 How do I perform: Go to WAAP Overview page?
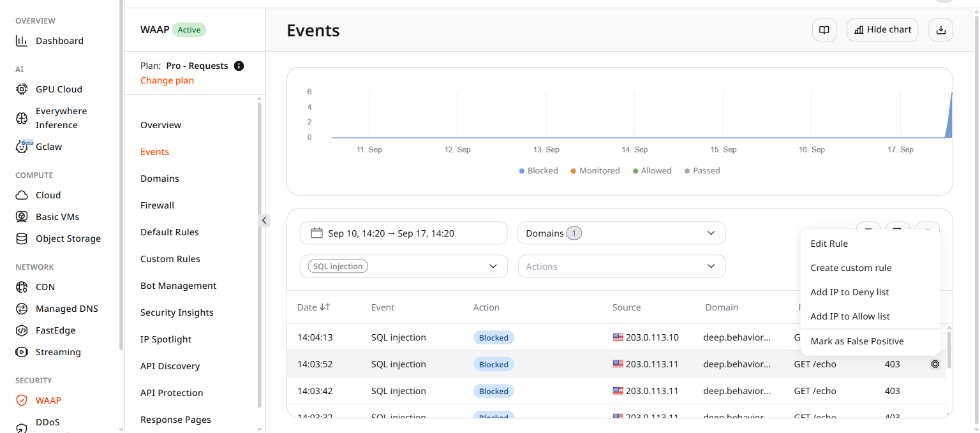(161, 125)
